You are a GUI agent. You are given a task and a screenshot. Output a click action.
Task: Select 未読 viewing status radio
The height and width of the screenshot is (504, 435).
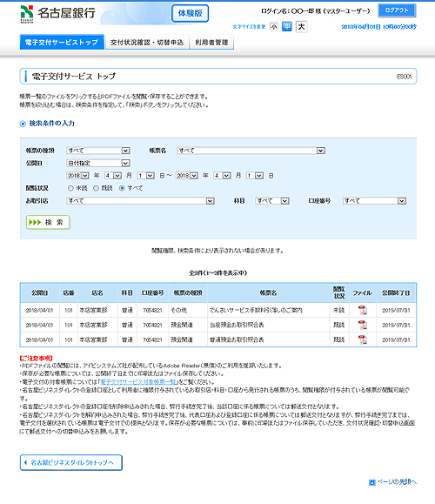coord(70,188)
